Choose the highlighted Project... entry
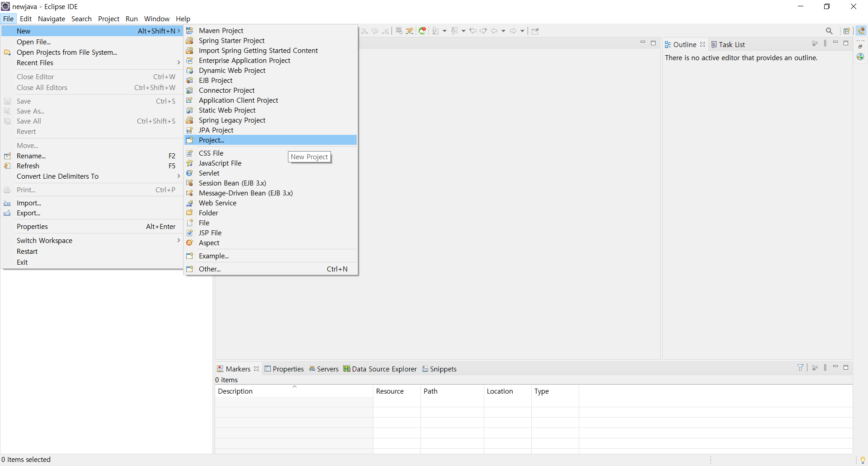Image resolution: width=868 pixels, height=466 pixels. 271,140
